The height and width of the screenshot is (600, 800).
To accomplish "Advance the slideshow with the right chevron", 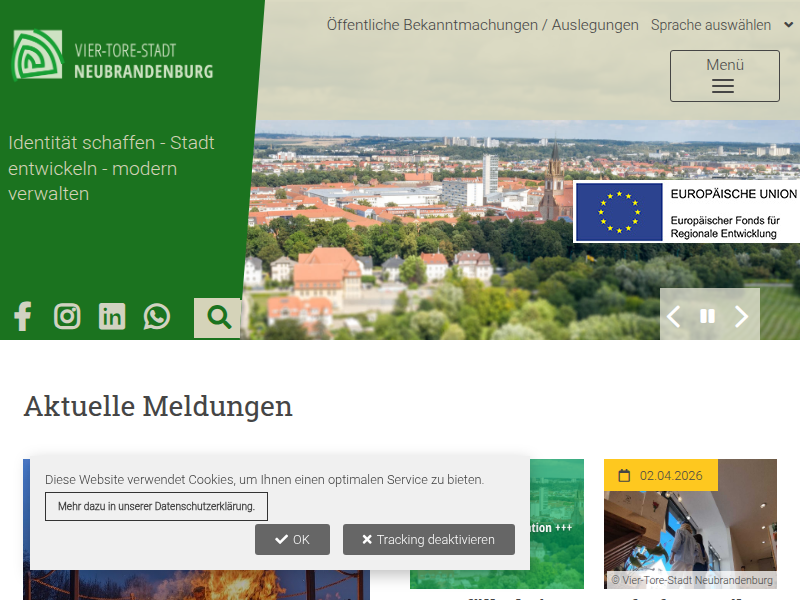I will click(742, 315).
